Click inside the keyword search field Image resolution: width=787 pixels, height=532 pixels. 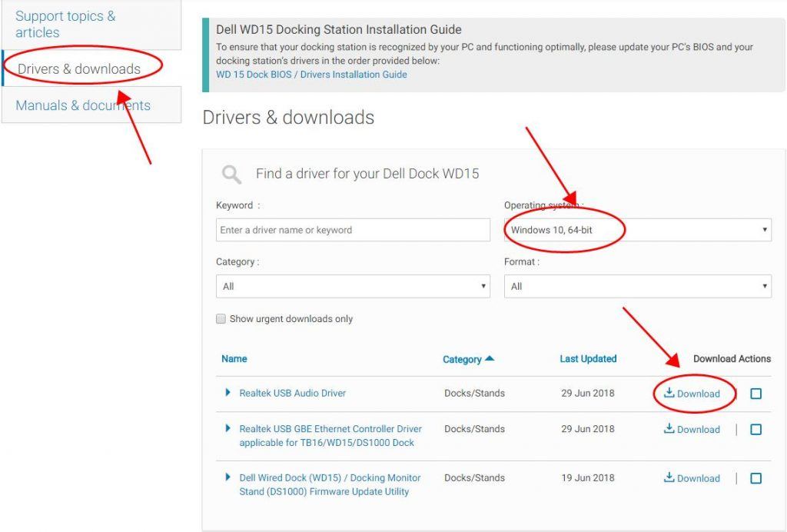[x=353, y=229]
